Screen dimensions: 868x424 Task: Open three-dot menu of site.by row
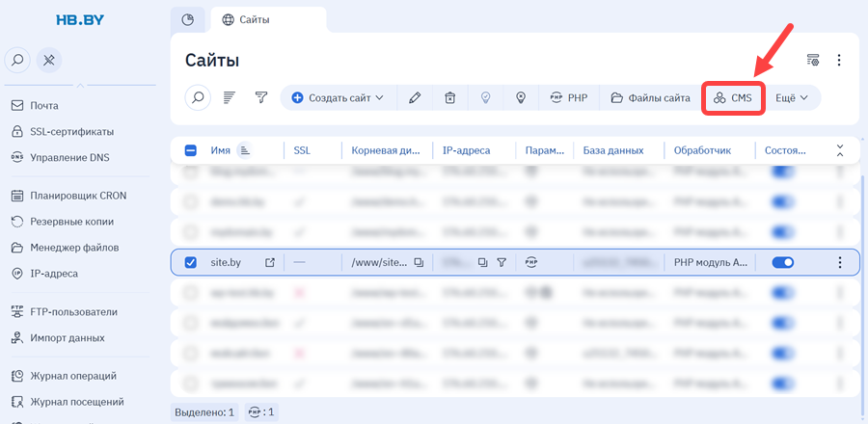click(840, 262)
